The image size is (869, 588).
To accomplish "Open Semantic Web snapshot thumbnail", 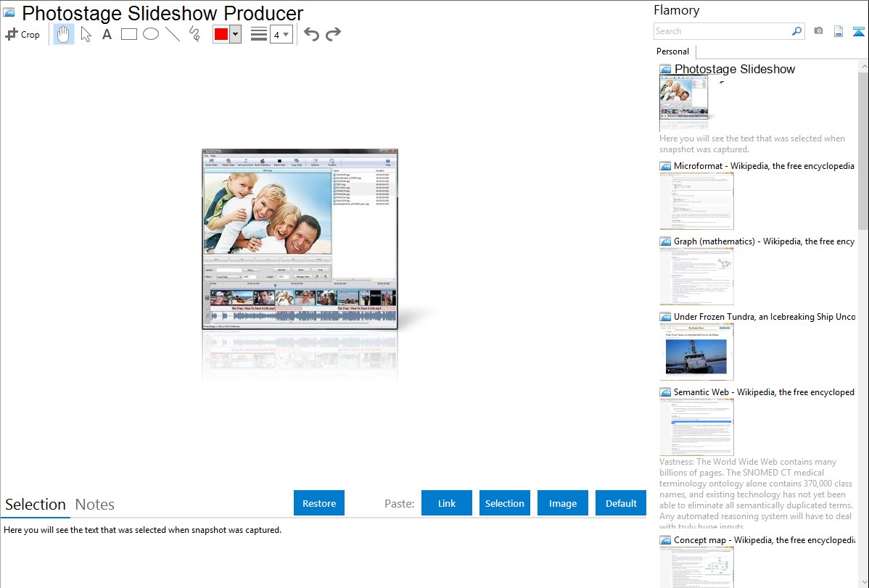I will pyautogui.click(x=696, y=427).
